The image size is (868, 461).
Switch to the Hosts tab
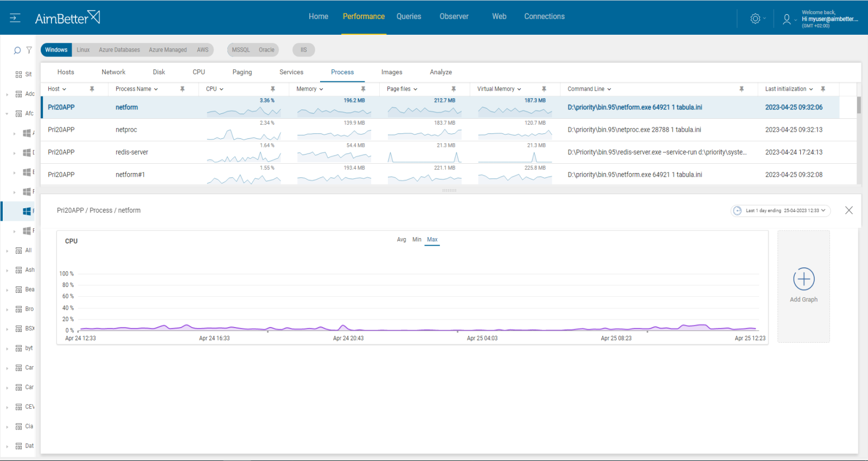point(66,72)
